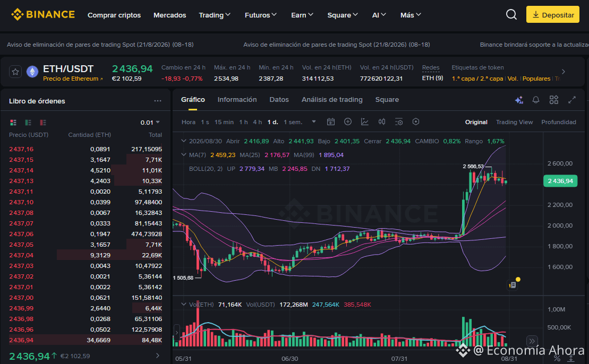Select the Hora interval

pyautogui.click(x=188, y=122)
